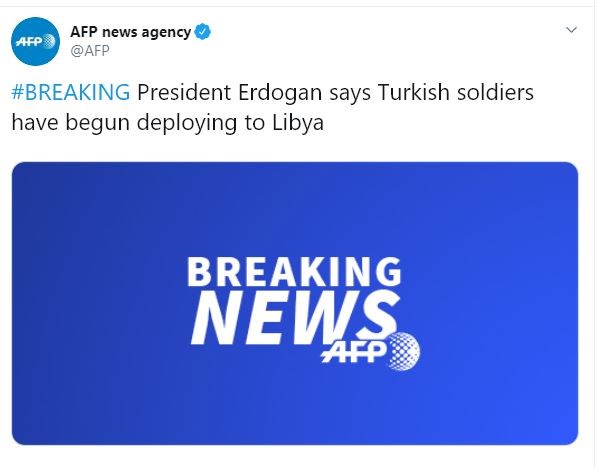
Task: Select the word Libya in tweet
Action: coord(298,123)
